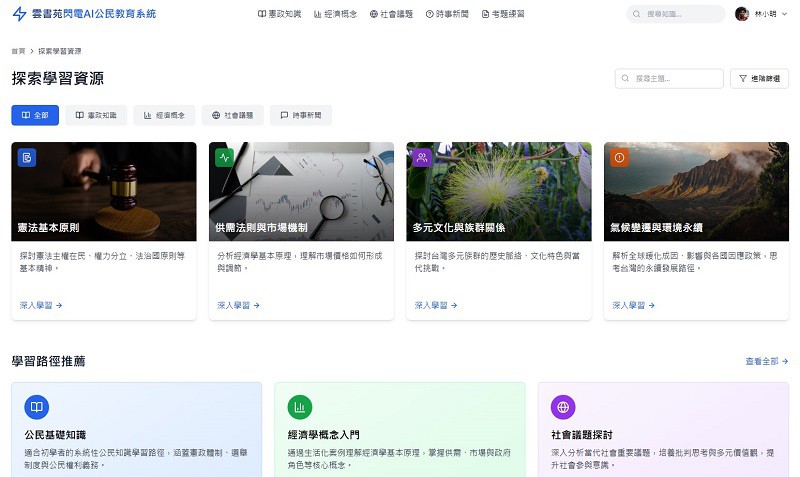Select the 全部 filter tab
This screenshot has height=477, width=800.
[x=35, y=115]
